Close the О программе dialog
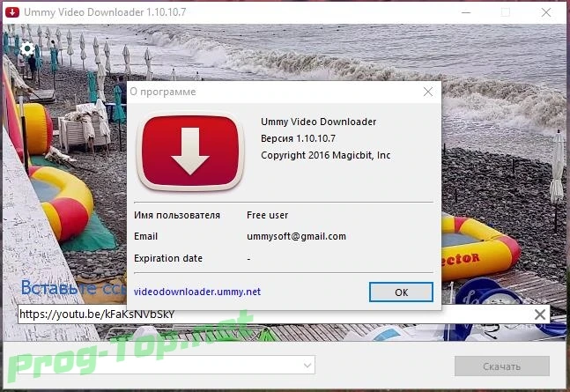Screen dimensions: 570x392 428,92
